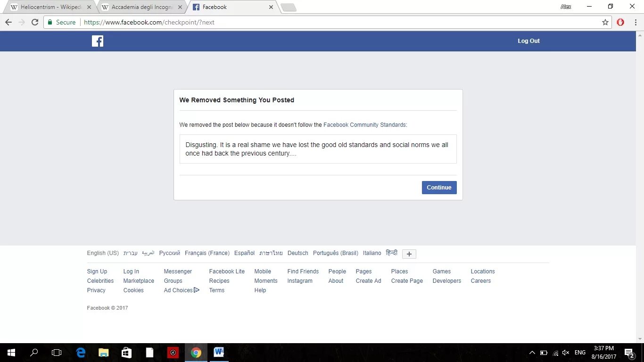Select Português (Brasil) language
Viewport: 644px width, 362px height.
tap(336, 253)
